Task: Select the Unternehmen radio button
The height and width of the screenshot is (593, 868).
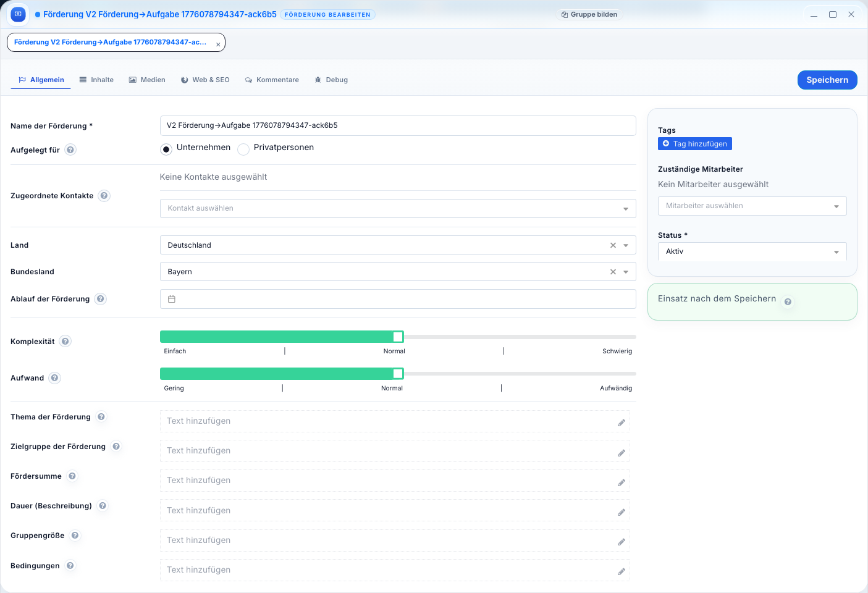Action: (x=166, y=149)
